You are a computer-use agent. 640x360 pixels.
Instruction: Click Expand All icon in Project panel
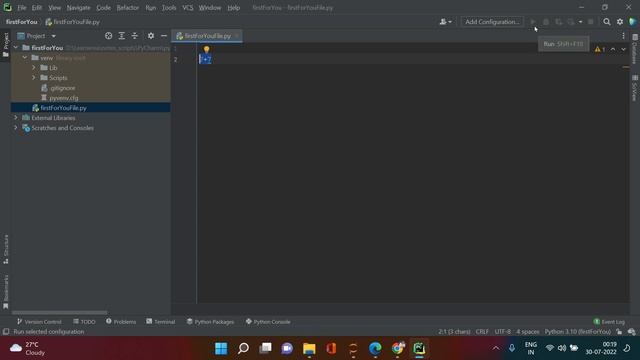122,36
